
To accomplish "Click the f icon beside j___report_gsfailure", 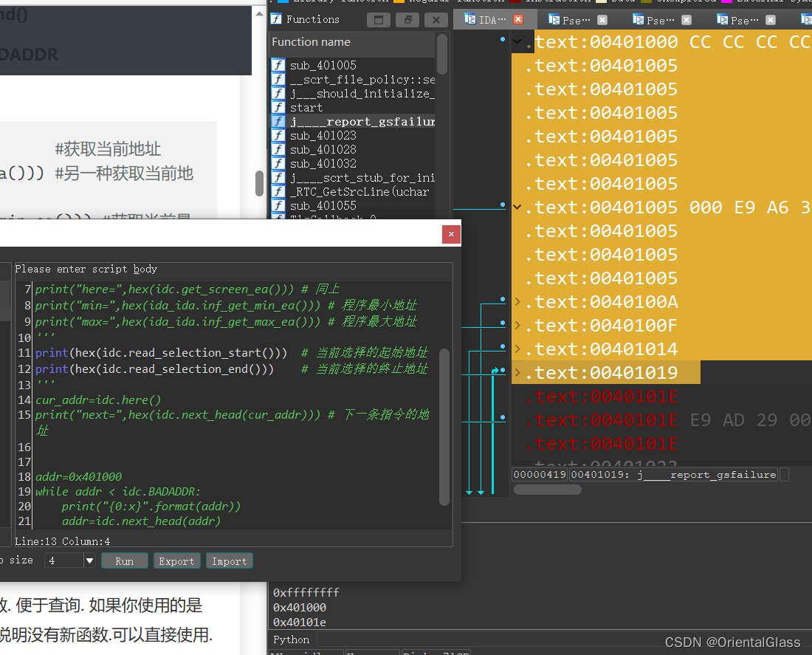I will [277, 121].
